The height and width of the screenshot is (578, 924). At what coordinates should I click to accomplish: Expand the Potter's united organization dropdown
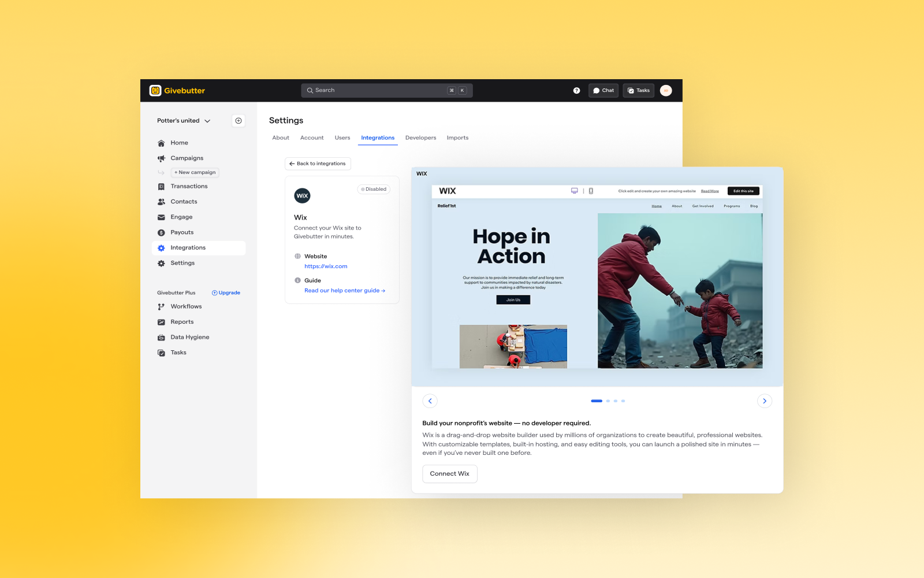pos(184,121)
